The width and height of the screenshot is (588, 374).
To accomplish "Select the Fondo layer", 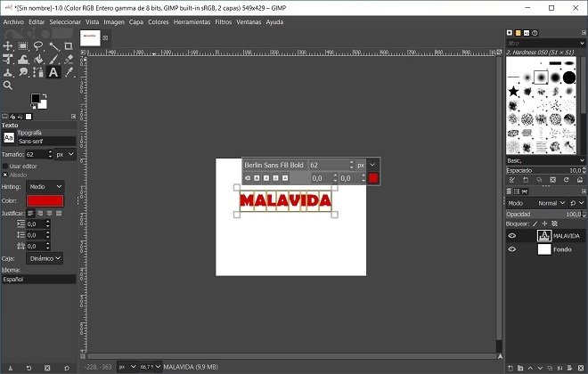I will 547,249.
